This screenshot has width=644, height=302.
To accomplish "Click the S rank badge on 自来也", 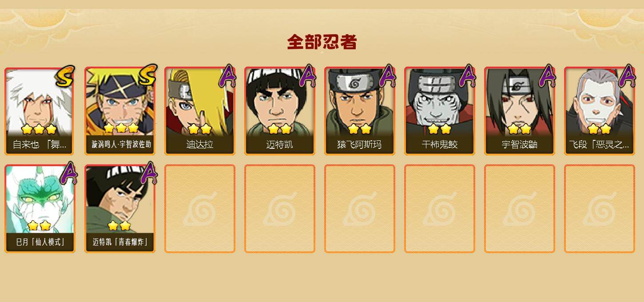I will (65, 76).
